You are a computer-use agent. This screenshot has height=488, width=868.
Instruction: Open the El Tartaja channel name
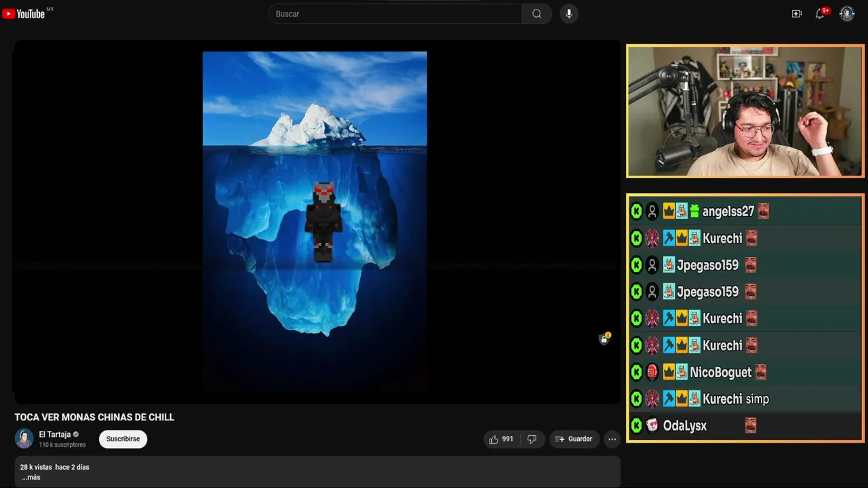pos(55,434)
